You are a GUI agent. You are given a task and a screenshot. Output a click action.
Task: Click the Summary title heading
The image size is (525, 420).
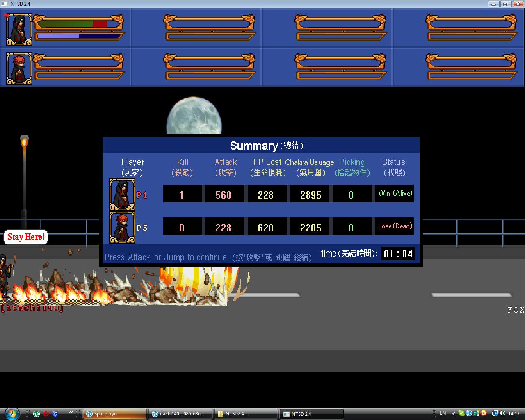pos(267,146)
